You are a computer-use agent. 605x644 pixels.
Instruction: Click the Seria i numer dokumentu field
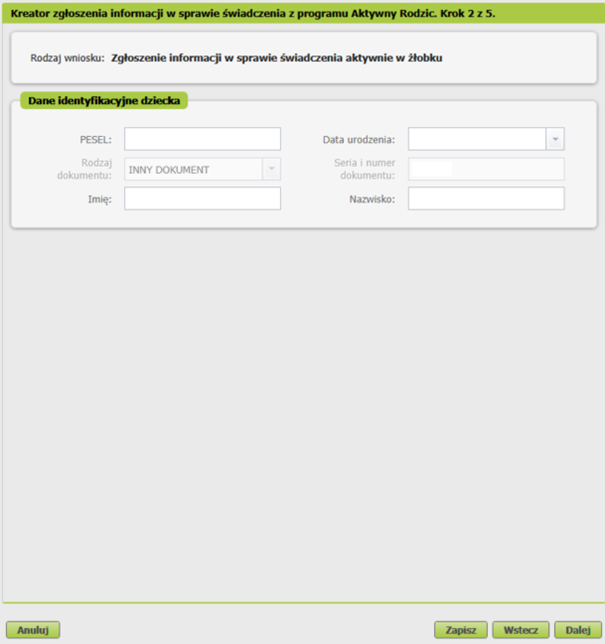486,169
